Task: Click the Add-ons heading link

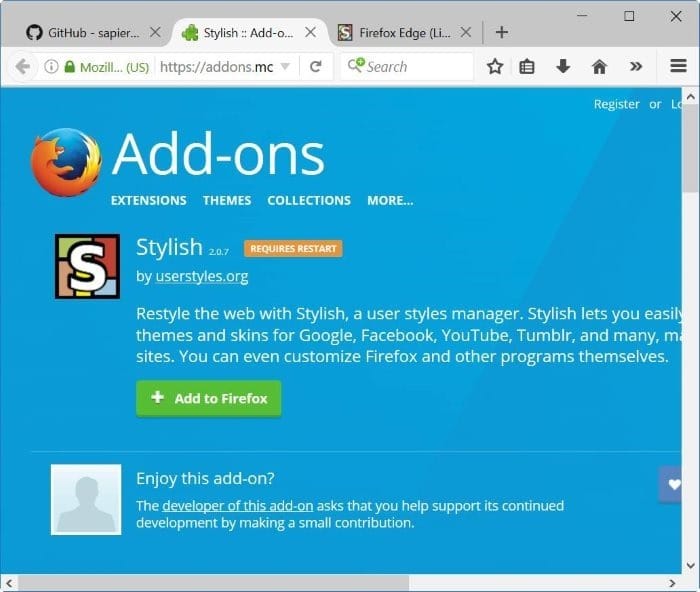Action: click(x=218, y=154)
